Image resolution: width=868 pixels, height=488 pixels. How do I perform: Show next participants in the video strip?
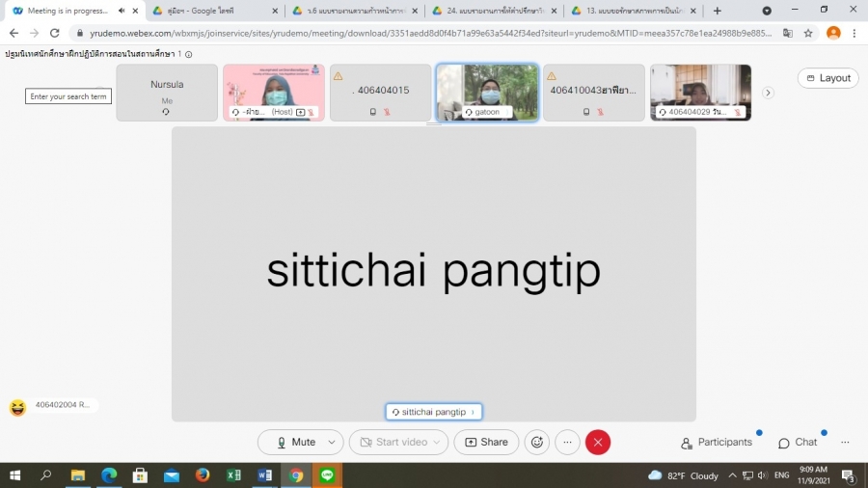[768, 93]
